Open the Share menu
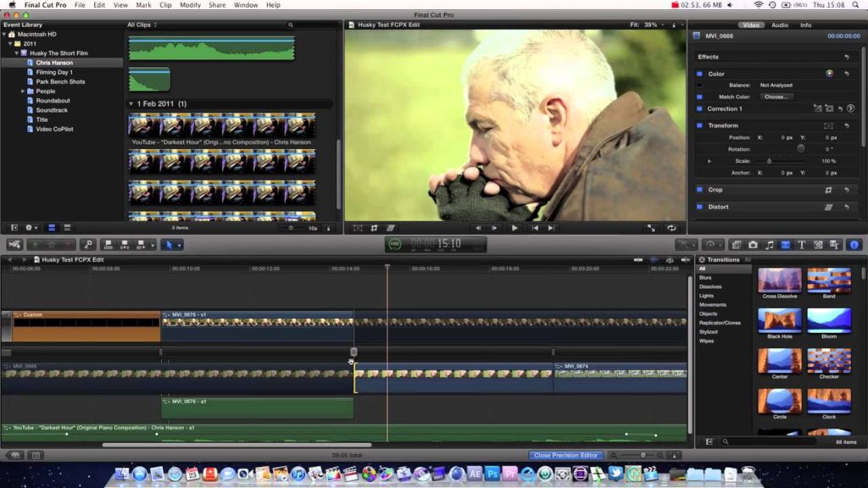This screenshot has width=868, height=488. click(x=217, y=5)
